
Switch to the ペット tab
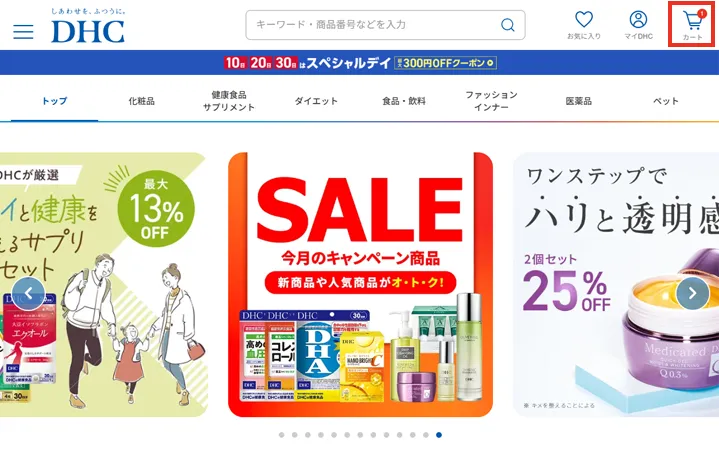[x=666, y=101]
